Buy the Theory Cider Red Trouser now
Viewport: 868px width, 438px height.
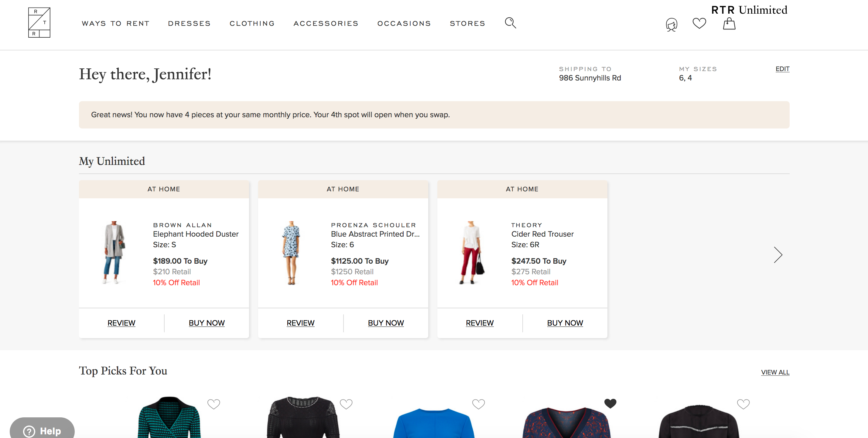[565, 323]
